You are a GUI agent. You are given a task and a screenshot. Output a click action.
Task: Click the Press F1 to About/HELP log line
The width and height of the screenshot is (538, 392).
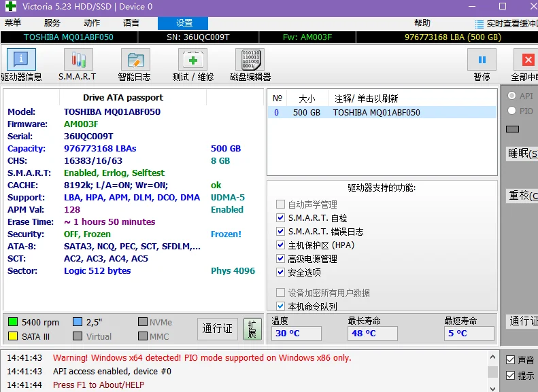pos(99,385)
